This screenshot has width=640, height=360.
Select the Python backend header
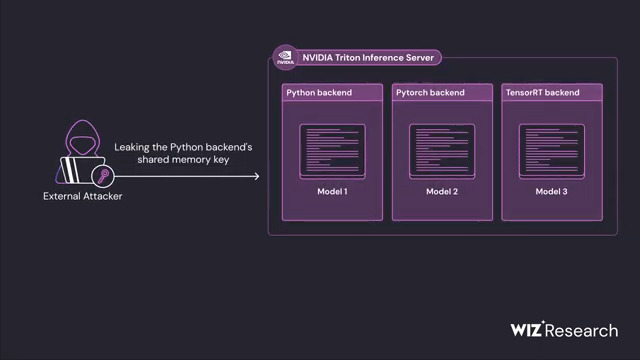332,93
